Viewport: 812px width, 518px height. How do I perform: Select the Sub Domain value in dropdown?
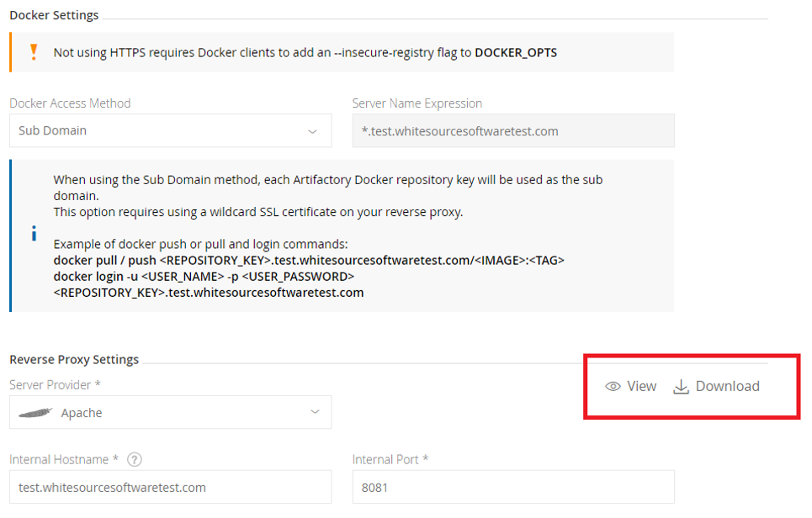[x=52, y=131]
